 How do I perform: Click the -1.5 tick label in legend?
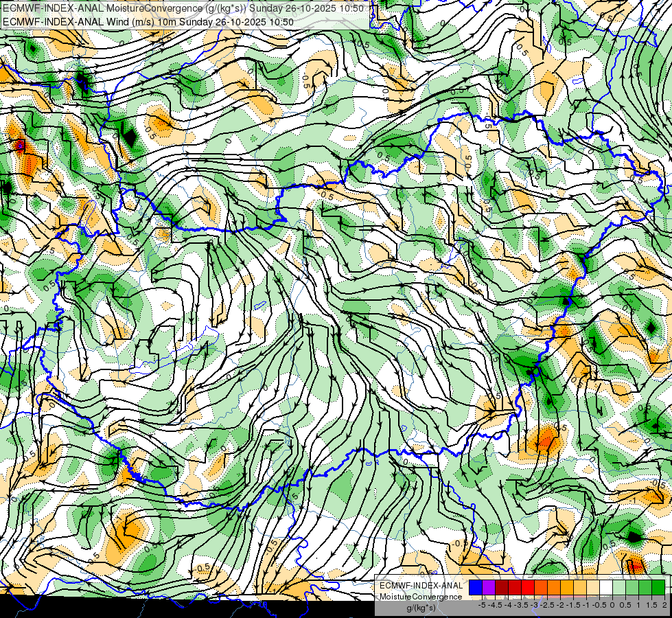(x=573, y=605)
